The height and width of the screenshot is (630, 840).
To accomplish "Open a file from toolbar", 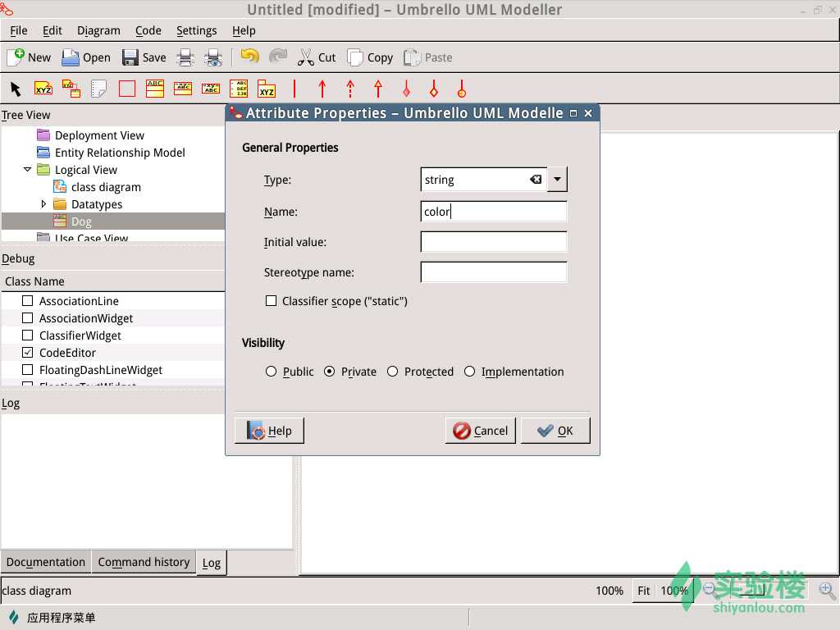I will coord(85,57).
